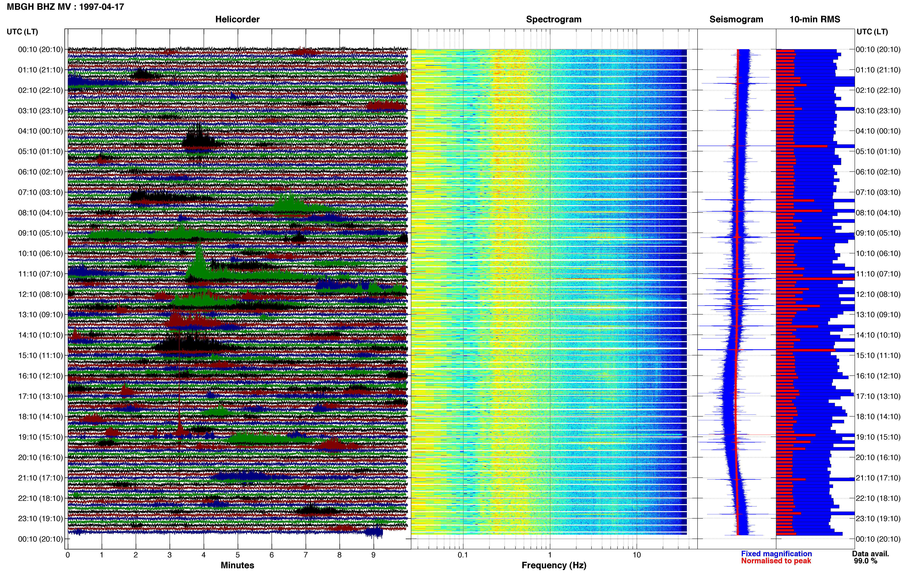Click spectrogram frequency tick '0.1'
Screen dimensions: 924x578
click(x=463, y=555)
